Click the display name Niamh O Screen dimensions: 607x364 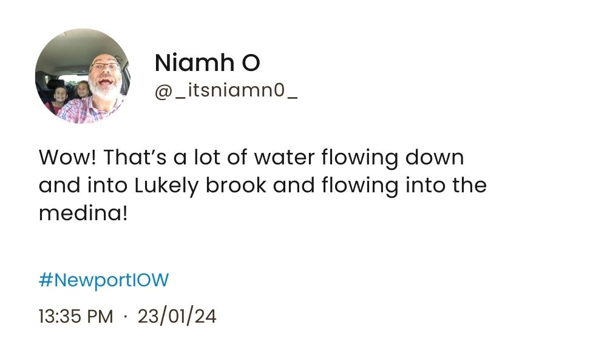tap(207, 62)
